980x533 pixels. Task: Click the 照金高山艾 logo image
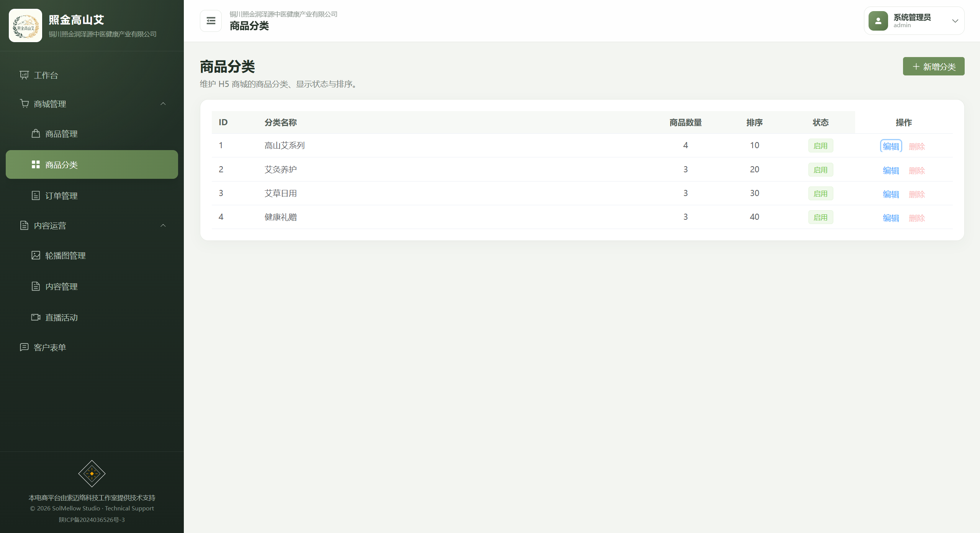26,26
